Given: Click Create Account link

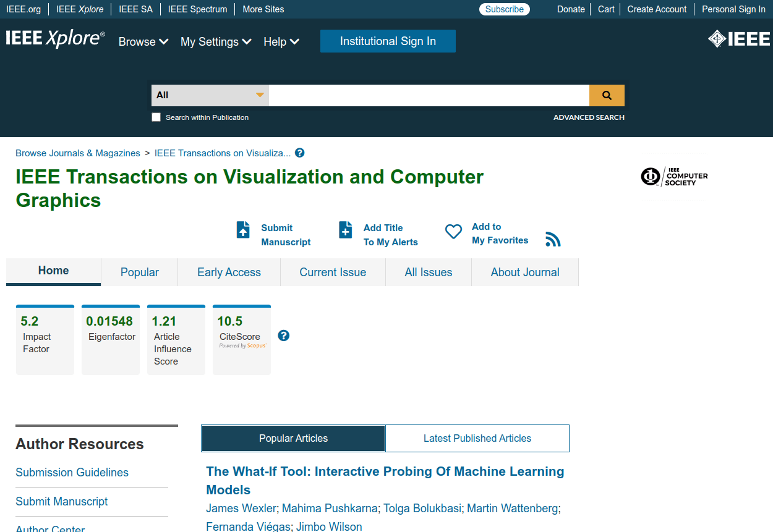Looking at the screenshot, I should (x=657, y=9).
